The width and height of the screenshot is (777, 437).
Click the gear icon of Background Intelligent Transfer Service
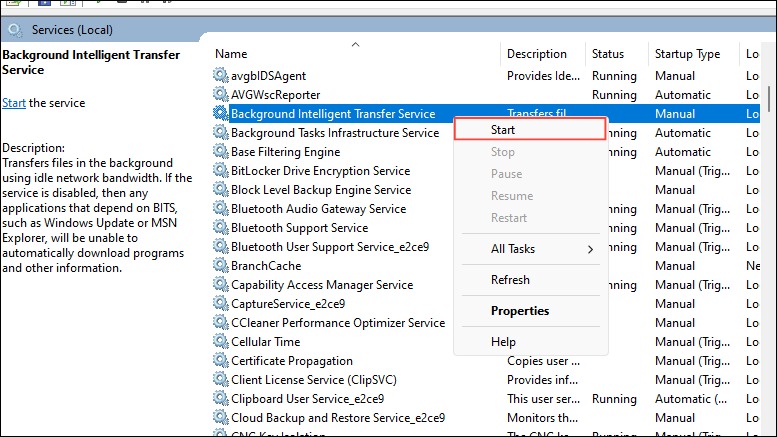click(x=221, y=113)
